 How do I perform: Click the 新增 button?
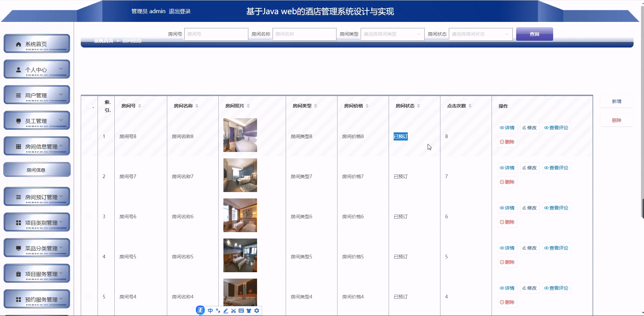pyautogui.click(x=616, y=101)
